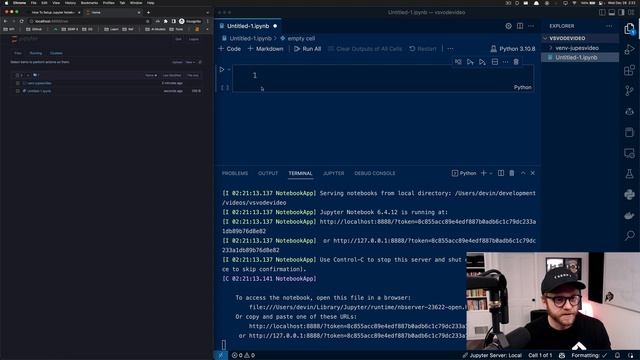640x360 pixels.
Task: Maximize the panel with the chevron up
Action: point(523,173)
